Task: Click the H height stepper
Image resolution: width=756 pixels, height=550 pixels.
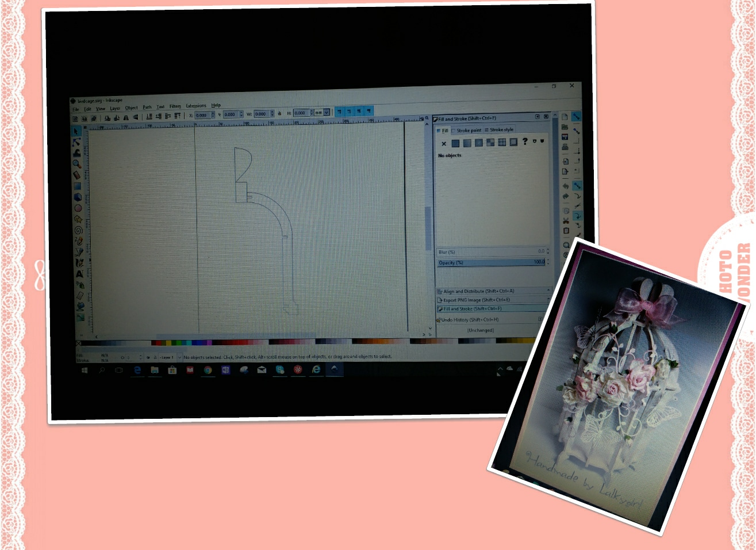Action: point(311,113)
